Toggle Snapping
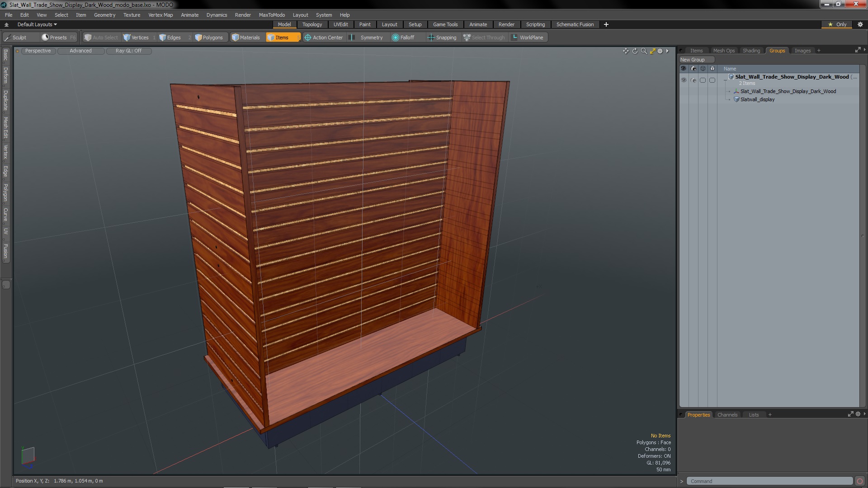868x488 pixels. pyautogui.click(x=442, y=38)
